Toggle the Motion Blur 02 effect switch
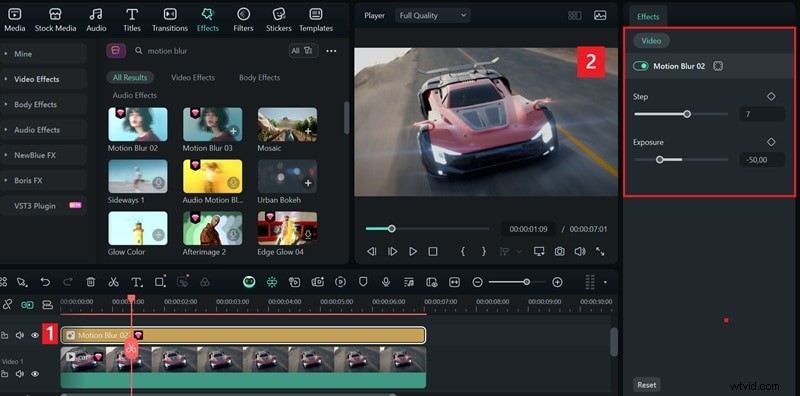 640,66
